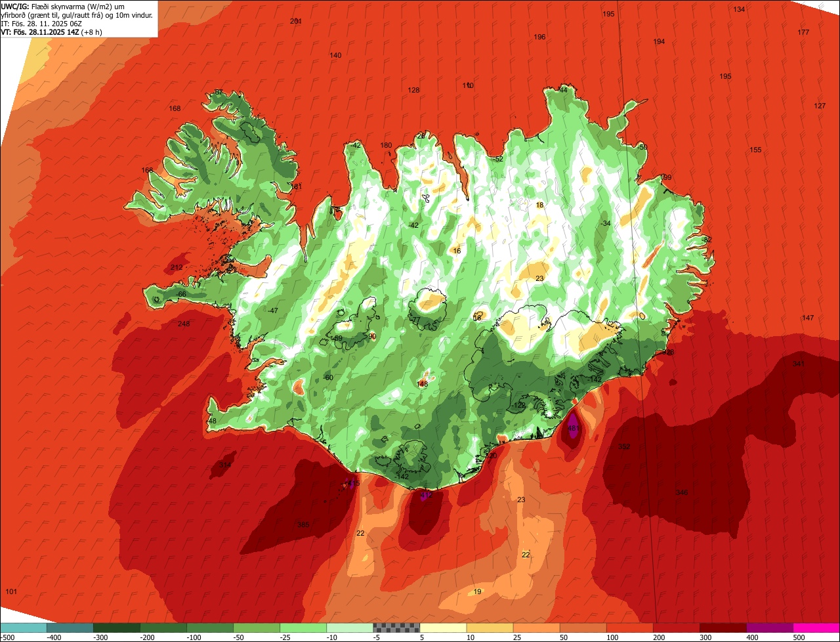The height and width of the screenshot is (642, 840).
Task: Click the map value 194
Action: 659,41
